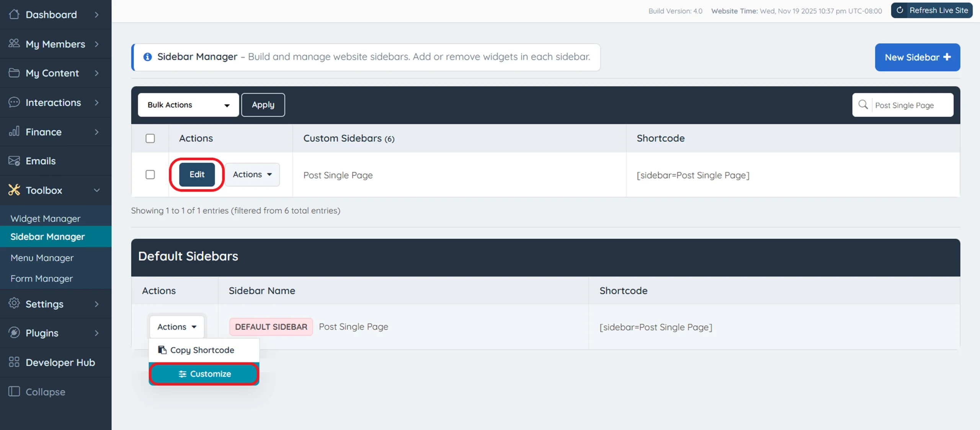Click the Interactions chat bubble icon
The image size is (980, 430).
click(x=14, y=102)
